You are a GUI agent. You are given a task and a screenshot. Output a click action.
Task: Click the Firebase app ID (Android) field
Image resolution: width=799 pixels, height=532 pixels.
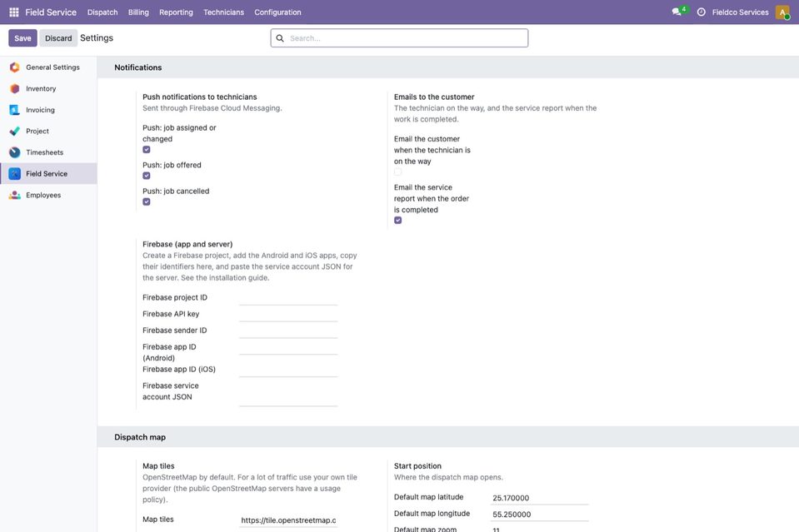point(288,347)
